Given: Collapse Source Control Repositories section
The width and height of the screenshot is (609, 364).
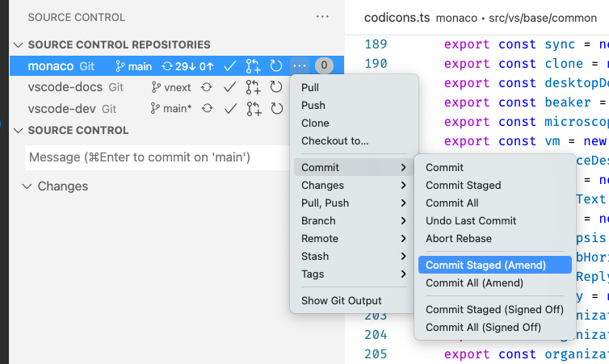Looking at the screenshot, I should [19, 45].
